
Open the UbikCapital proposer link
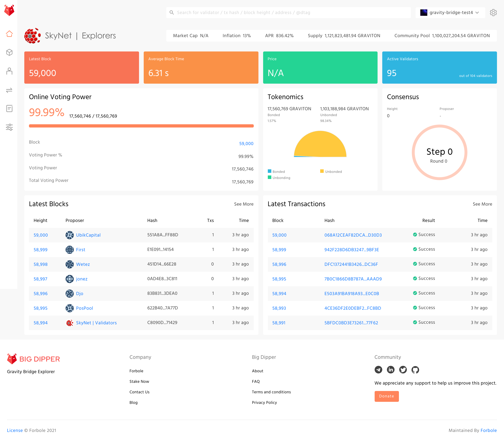[x=88, y=235]
